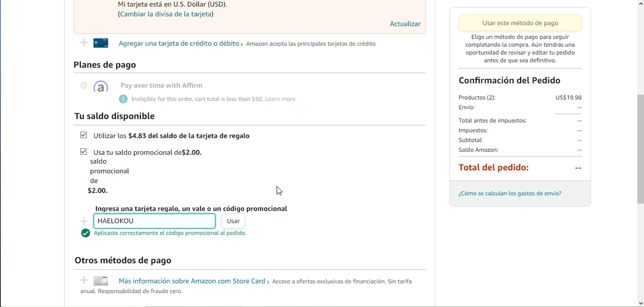Click the Envío: label in order summary
This screenshot has height=307, width=644.
[x=467, y=107]
